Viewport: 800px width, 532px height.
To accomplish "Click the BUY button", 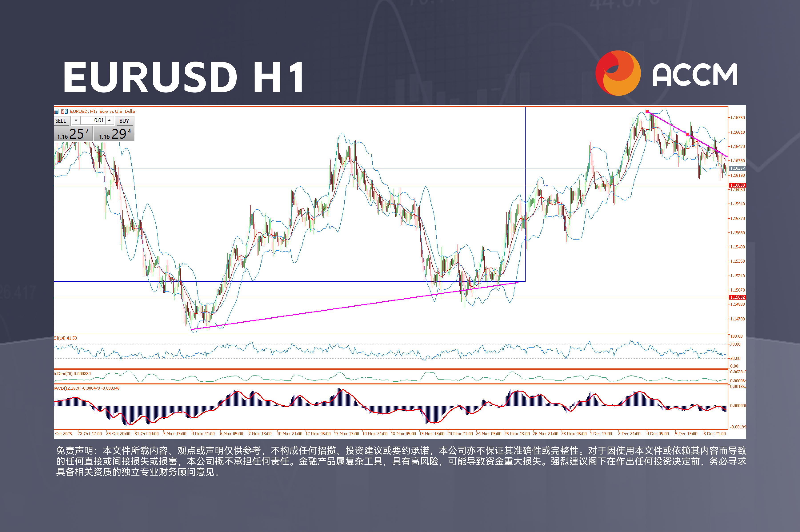I will 124,121.
